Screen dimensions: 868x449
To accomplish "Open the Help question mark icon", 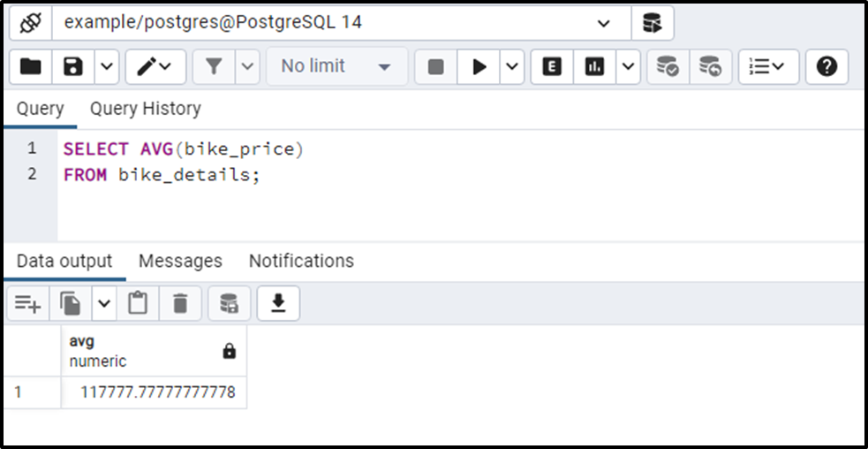I will [x=826, y=66].
